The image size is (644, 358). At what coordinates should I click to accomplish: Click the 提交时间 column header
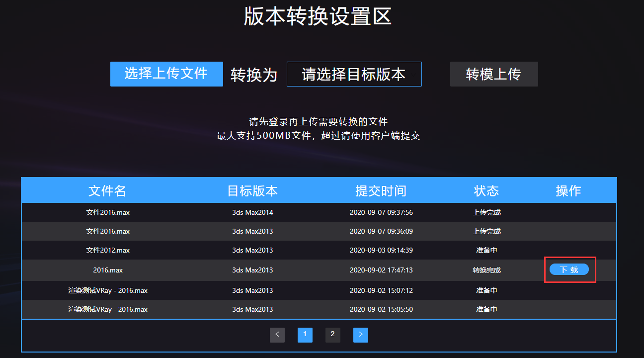(x=381, y=190)
